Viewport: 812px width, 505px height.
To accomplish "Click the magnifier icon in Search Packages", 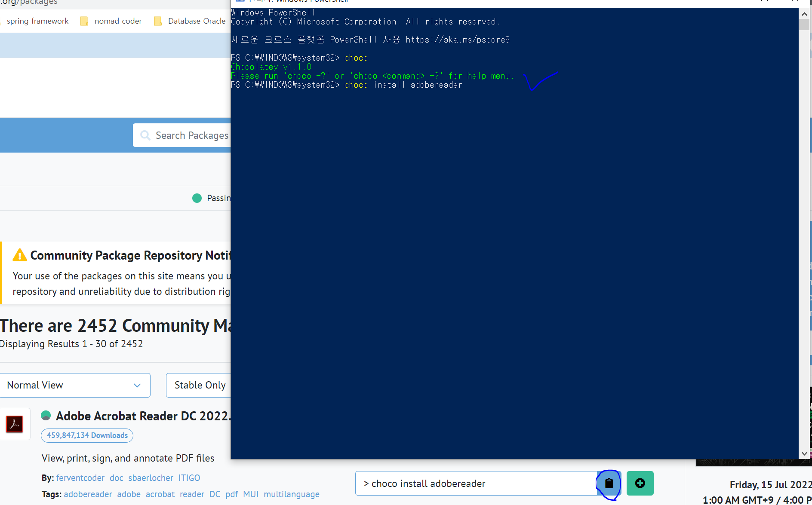I will click(145, 135).
